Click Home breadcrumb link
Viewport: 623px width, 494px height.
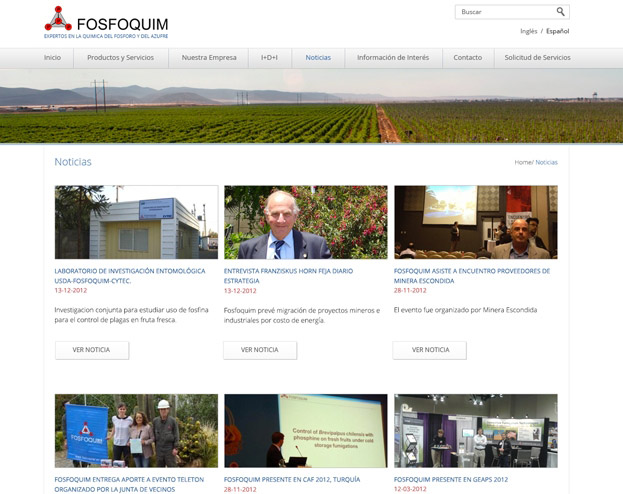tap(523, 162)
